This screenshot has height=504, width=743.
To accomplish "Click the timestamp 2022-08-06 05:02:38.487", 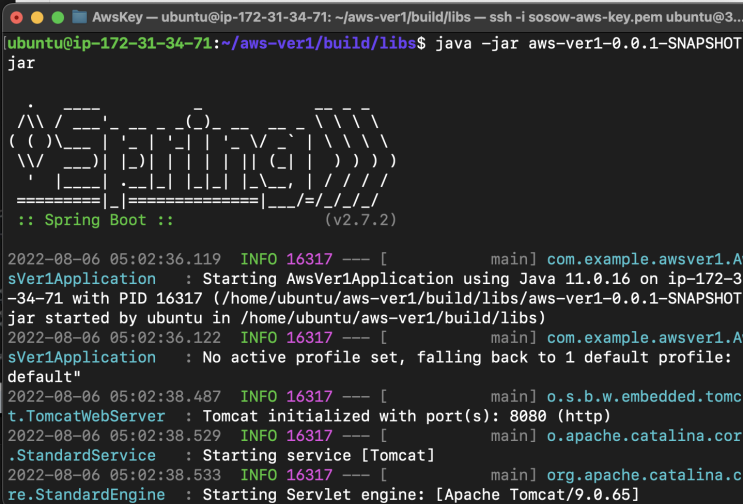I will (114, 396).
